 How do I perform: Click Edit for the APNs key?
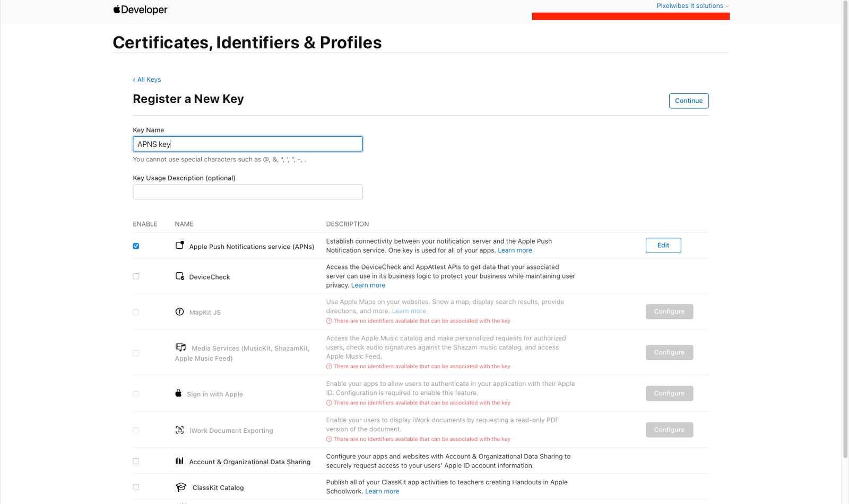[663, 246]
